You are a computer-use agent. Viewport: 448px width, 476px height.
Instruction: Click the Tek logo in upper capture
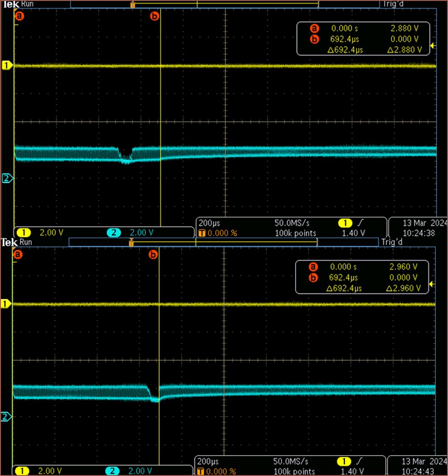(9, 4)
